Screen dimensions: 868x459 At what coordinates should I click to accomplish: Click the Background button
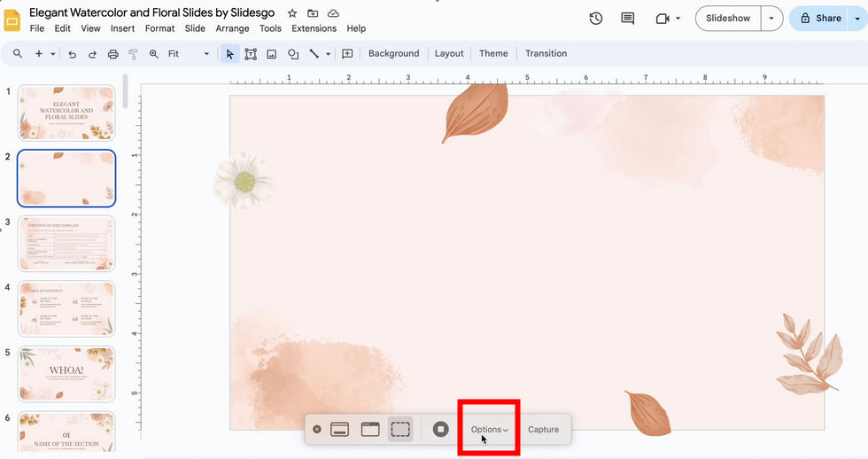393,54
